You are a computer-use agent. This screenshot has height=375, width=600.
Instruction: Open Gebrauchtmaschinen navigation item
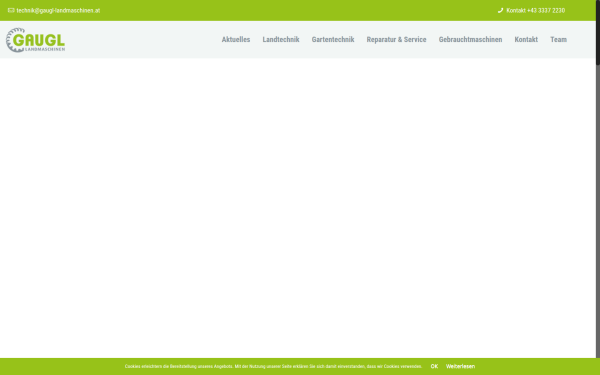tap(470, 39)
